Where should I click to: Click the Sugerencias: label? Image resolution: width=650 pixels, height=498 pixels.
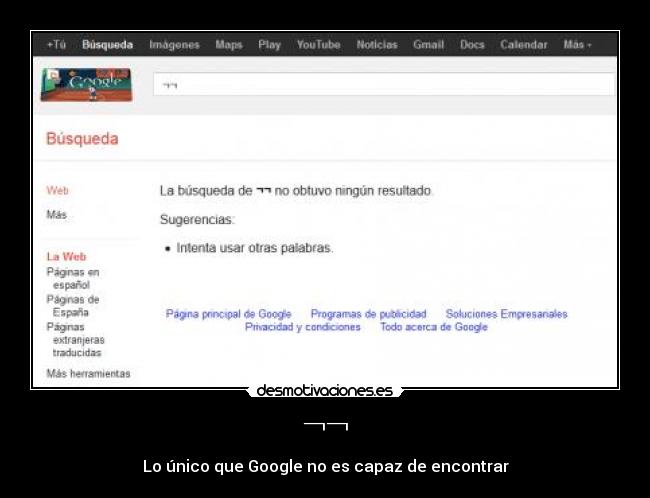pyautogui.click(x=197, y=219)
